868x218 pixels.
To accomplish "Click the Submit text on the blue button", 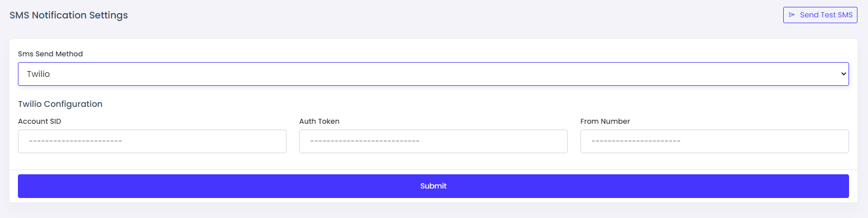I will [x=433, y=186].
